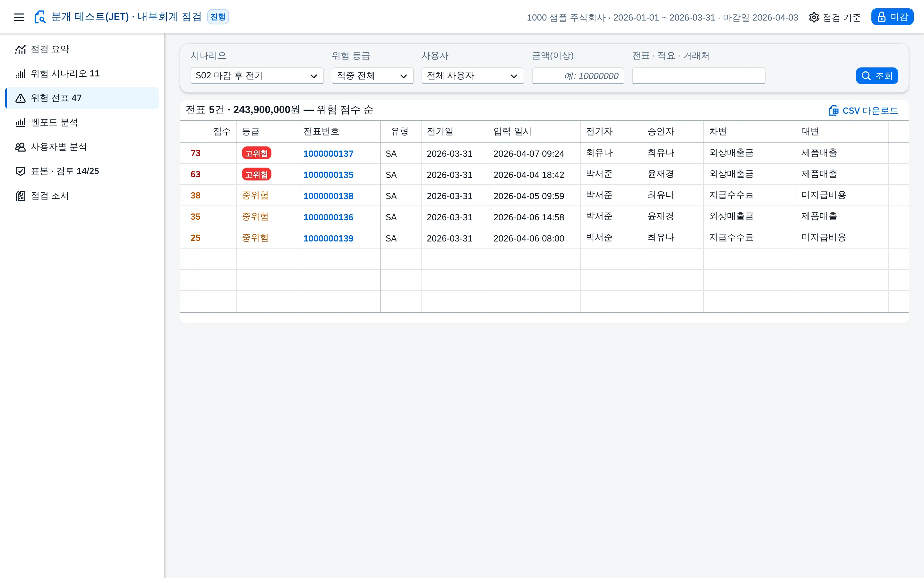Click the lock icon on 마감 button
The height and width of the screenshot is (578, 924).
click(x=882, y=17)
